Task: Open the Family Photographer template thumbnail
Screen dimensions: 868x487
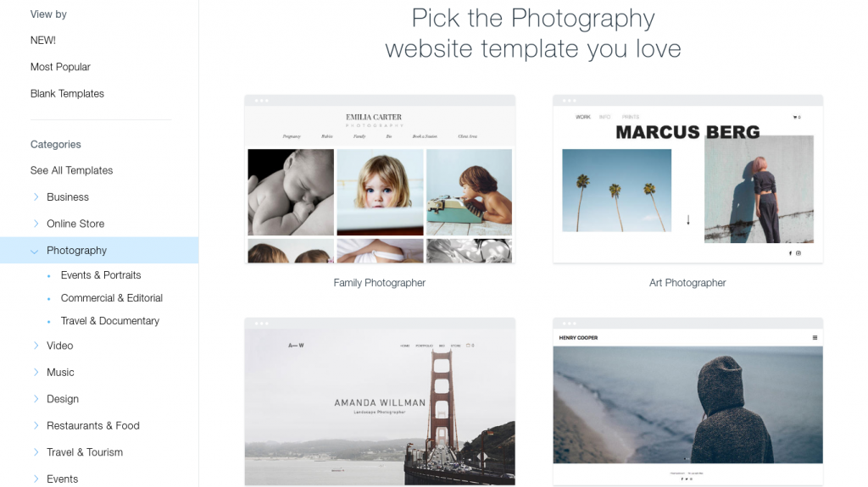Action: [x=380, y=179]
